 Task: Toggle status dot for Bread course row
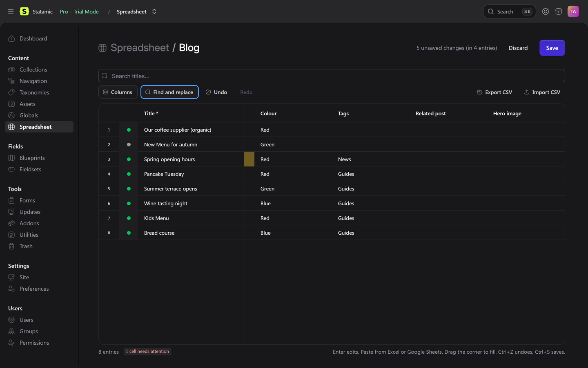(x=129, y=233)
